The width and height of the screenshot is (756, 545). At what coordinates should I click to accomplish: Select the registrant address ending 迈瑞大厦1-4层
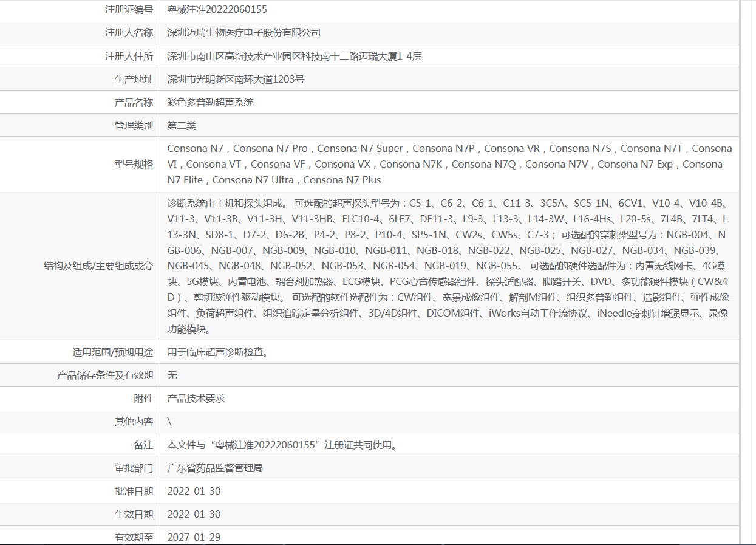(295, 56)
